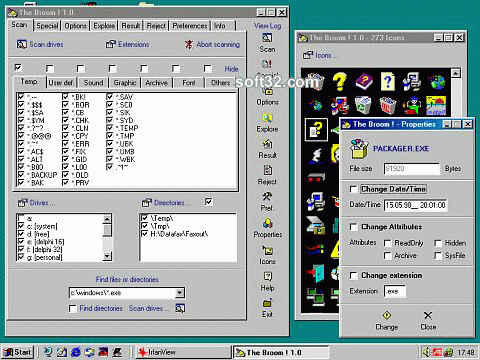Click the Drives... icon button

(x=22, y=203)
